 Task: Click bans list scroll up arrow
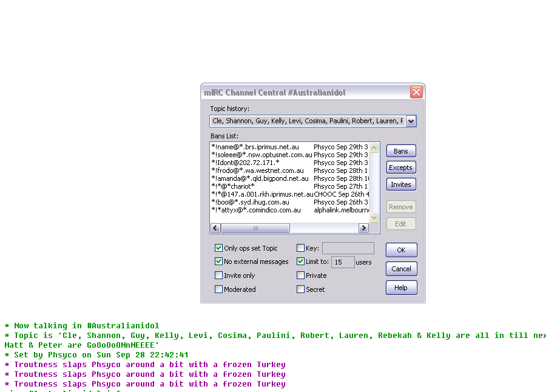(374, 147)
